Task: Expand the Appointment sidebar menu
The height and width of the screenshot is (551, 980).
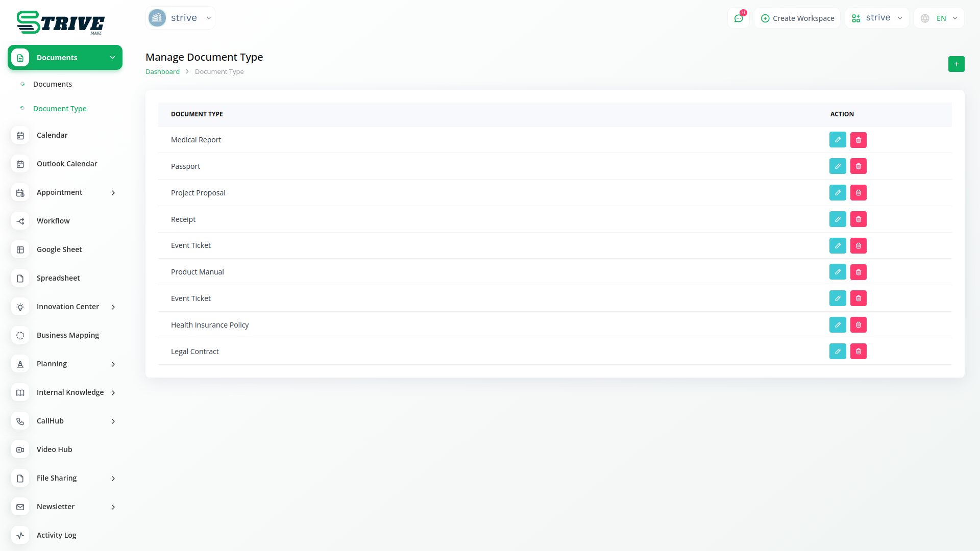Action: [x=113, y=193]
